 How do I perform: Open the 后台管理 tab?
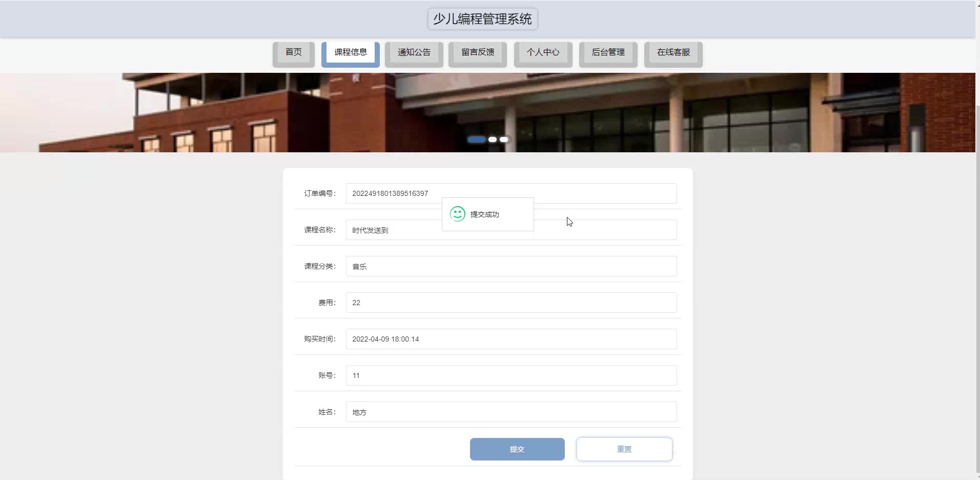point(608,54)
